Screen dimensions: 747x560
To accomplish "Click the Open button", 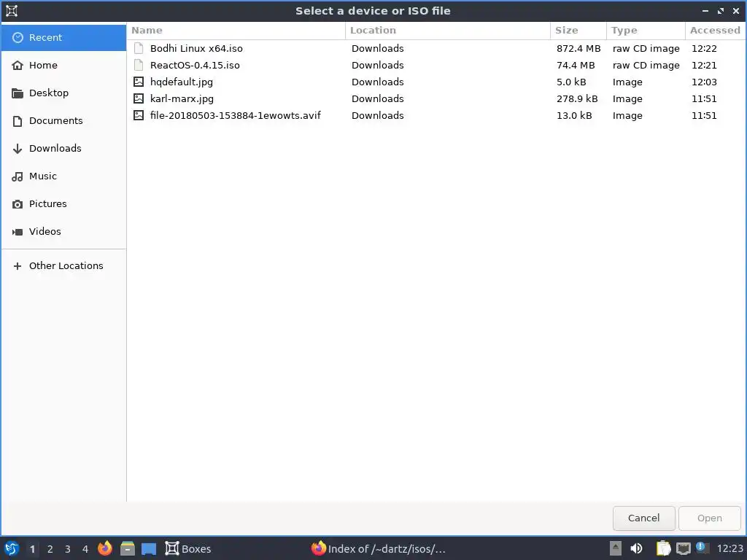I will click(709, 518).
